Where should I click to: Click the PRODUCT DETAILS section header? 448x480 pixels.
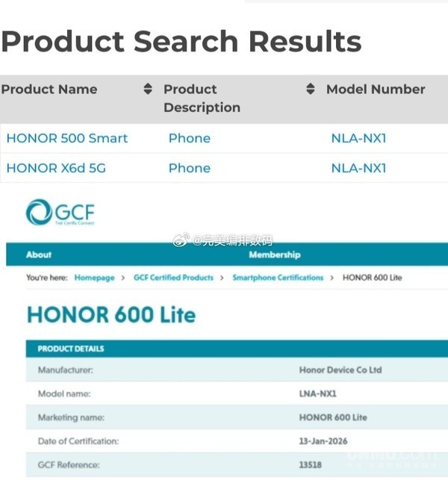point(71,349)
